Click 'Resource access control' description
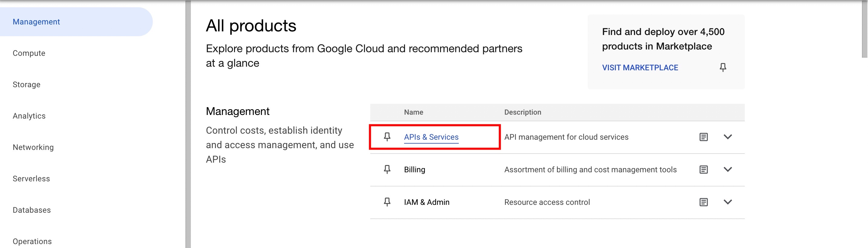868x248 pixels. click(x=547, y=202)
